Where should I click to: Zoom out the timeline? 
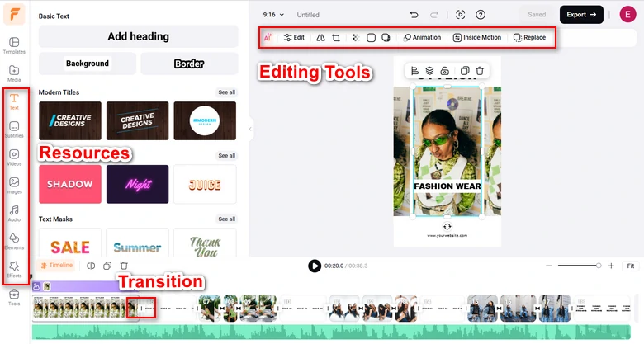coord(549,266)
